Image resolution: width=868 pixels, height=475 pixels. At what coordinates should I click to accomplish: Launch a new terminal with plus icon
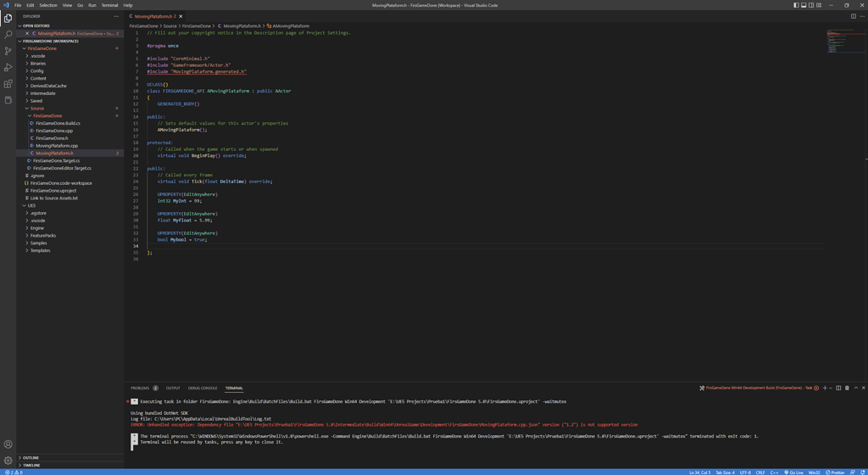[x=824, y=388]
